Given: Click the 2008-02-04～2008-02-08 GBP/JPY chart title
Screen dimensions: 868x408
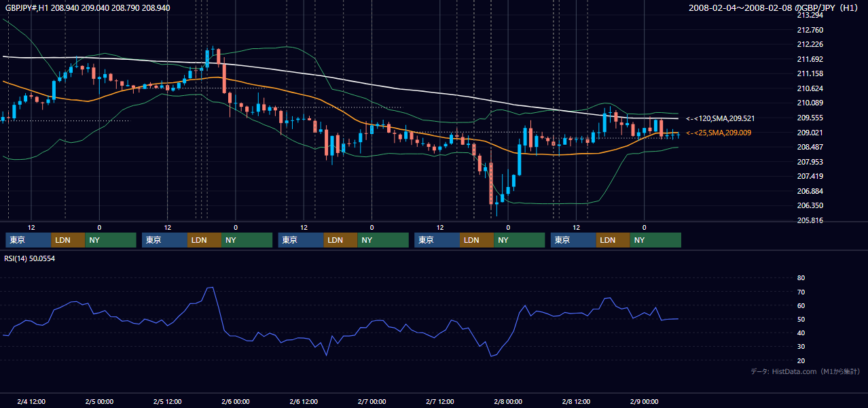Looking at the screenshot, I should [x=774, y=8].
